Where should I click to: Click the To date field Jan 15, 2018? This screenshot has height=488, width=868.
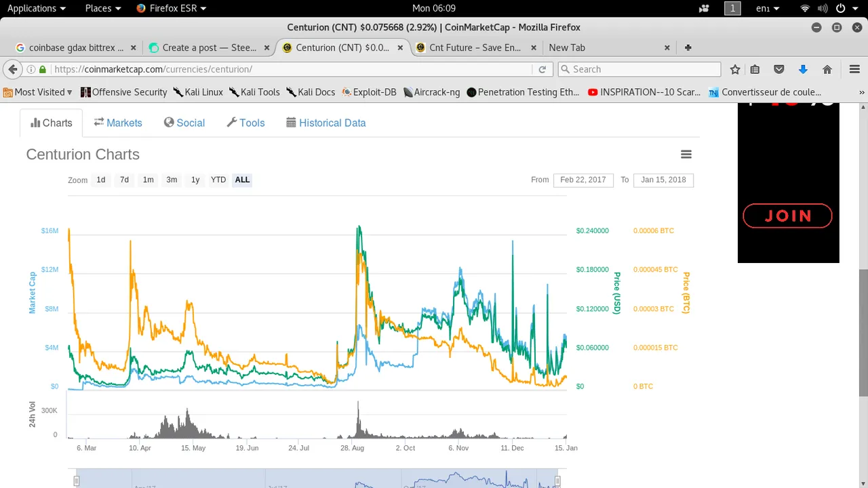pyautogui.click(x=663, y=180)
